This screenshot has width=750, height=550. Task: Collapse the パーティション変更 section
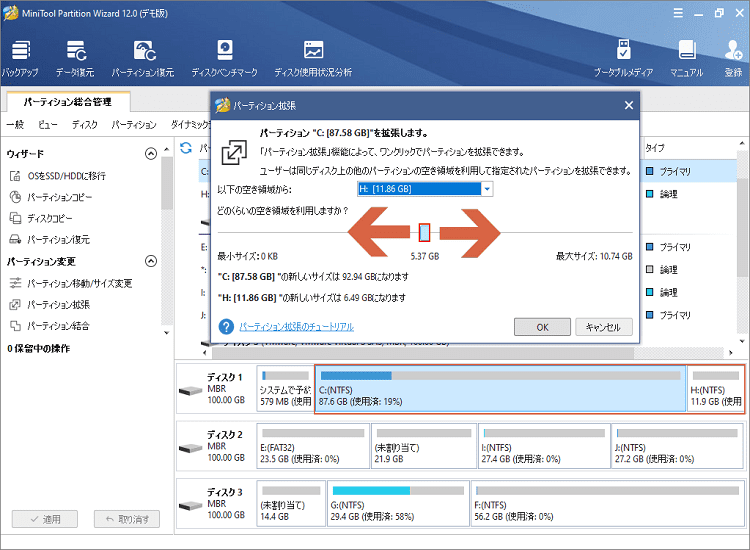[x=151, y=261]
